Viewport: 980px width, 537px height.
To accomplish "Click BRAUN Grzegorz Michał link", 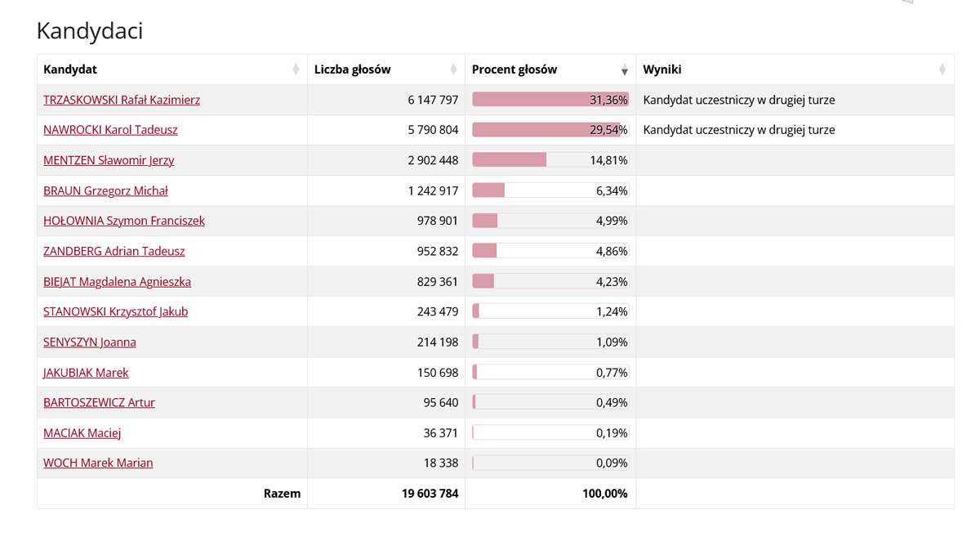I will (105, 190).
